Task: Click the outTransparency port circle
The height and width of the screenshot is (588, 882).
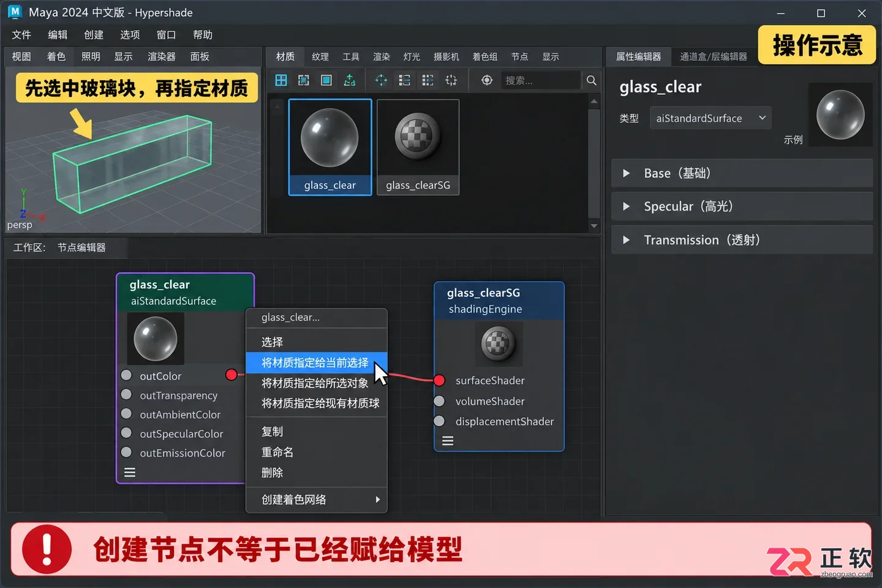Action: [x=126, y=394]
